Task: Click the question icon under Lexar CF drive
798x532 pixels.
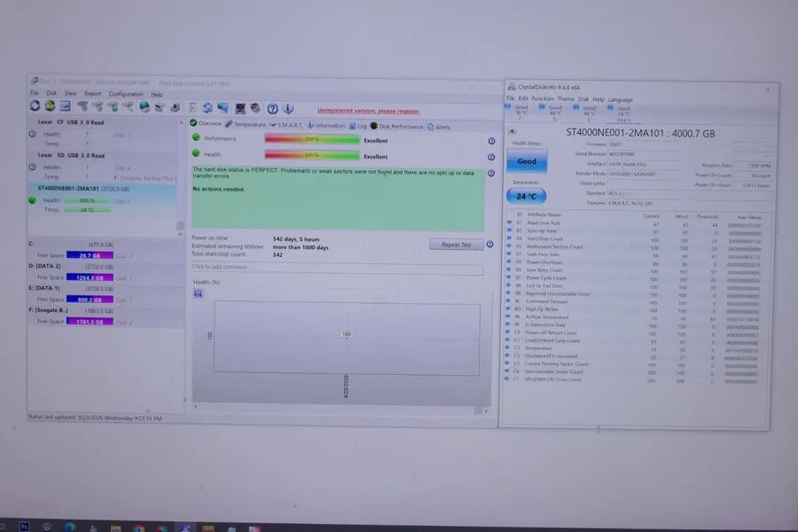Action: pyautogui.click(x=32, y=134)
